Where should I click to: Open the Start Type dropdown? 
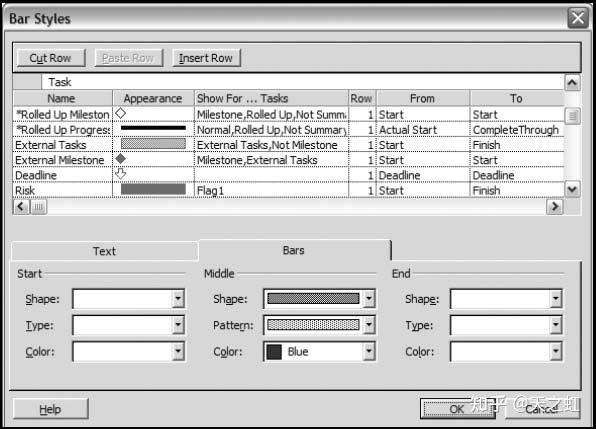178,325
